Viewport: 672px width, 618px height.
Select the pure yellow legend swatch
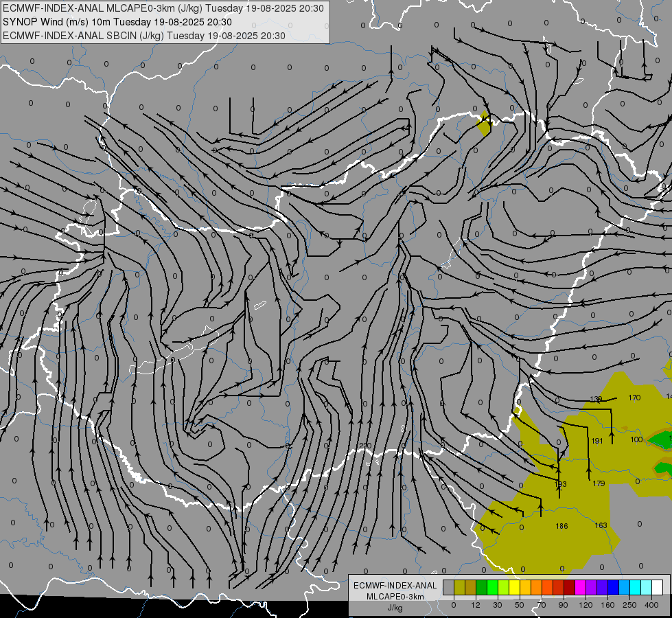(x=515, y=587)
